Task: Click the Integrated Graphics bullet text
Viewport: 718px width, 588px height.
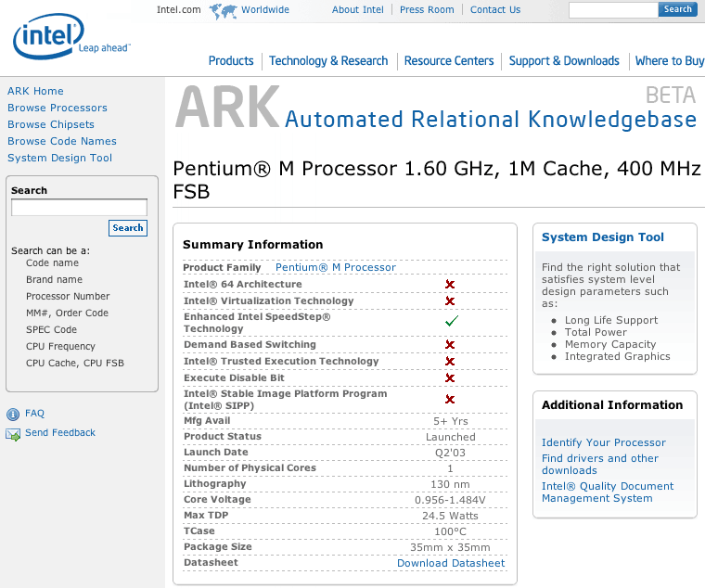Action: [617, 356]
